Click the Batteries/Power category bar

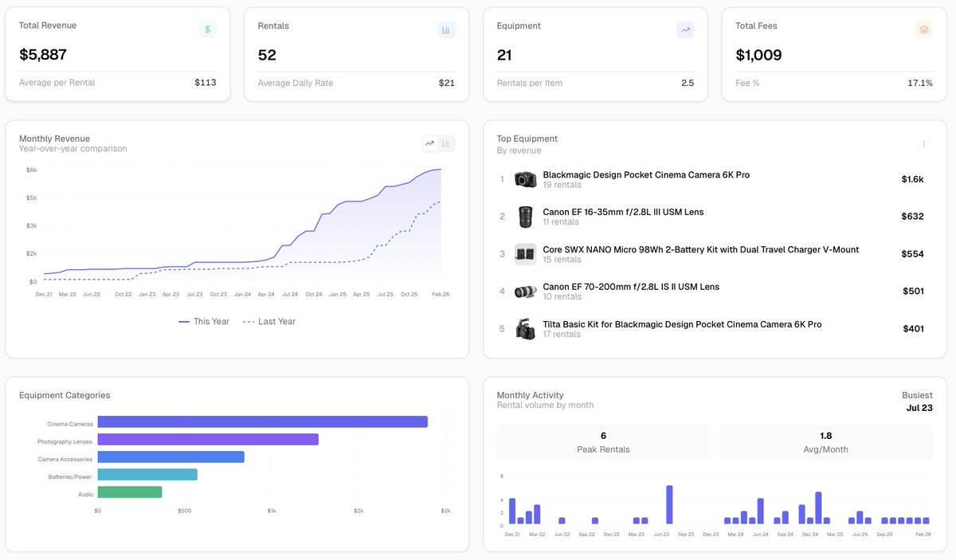coord(147,475)
